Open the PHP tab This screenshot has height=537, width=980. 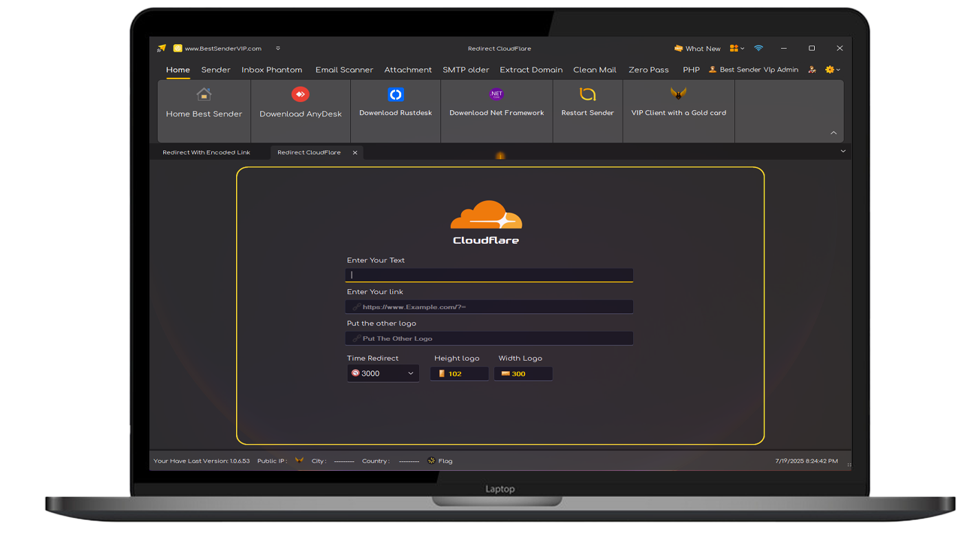(x=691, y=70)
